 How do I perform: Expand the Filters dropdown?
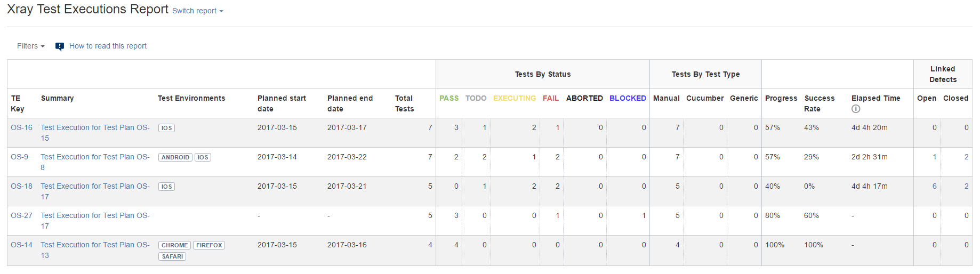click(31, 46)
